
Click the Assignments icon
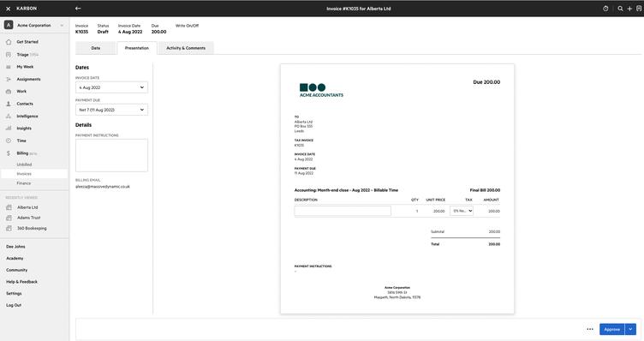point(9,80)
